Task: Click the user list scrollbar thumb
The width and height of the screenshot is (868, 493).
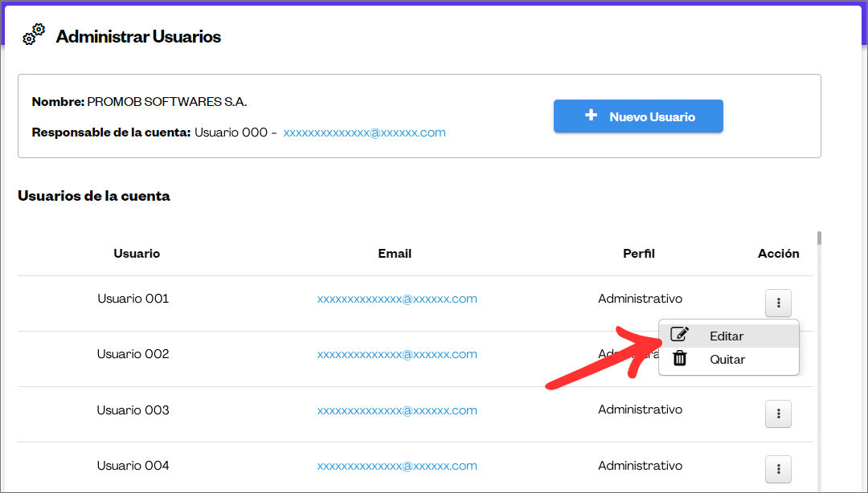Action: pyautogui.click(x=819, y=238)
